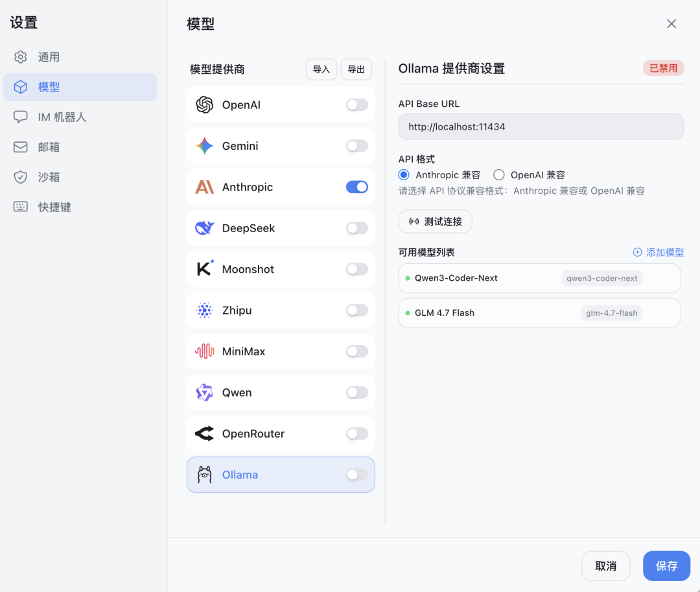The image size is (700, 592).
Task: Turn on the Moonshot toggle
Action: pos(356,269)
